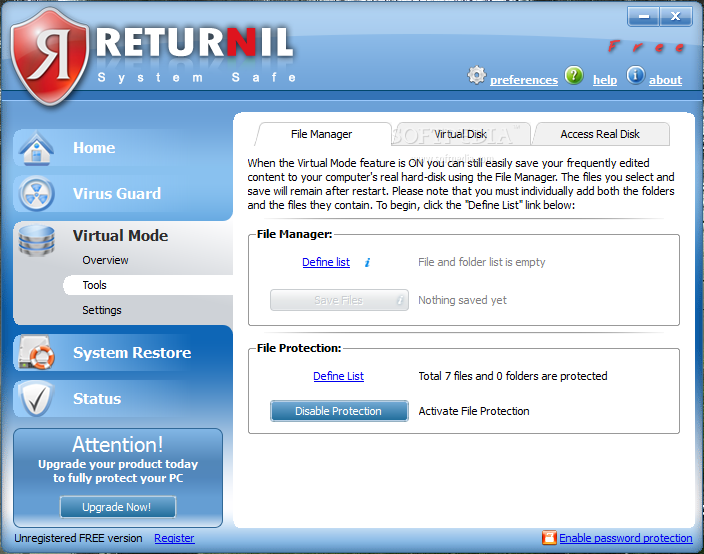Open the Status section
The width and height of the screenshot is (704, 554).
coord(97,399)
